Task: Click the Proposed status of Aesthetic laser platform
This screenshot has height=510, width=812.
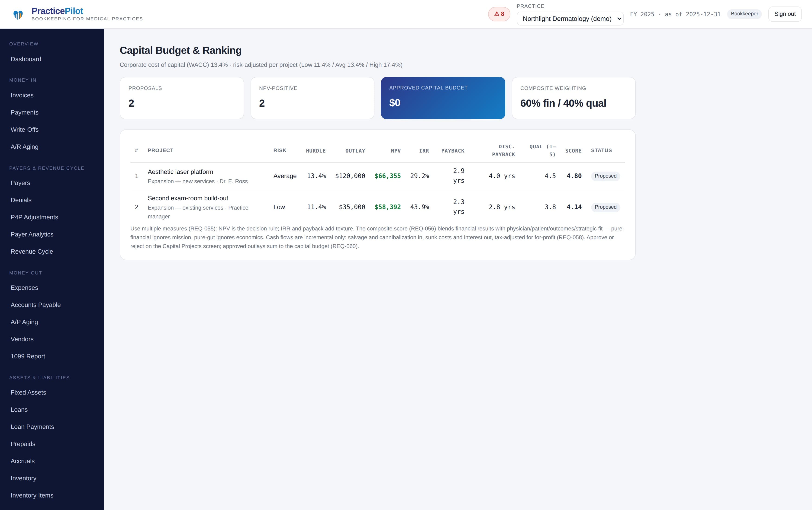Action: click(605, 176)
